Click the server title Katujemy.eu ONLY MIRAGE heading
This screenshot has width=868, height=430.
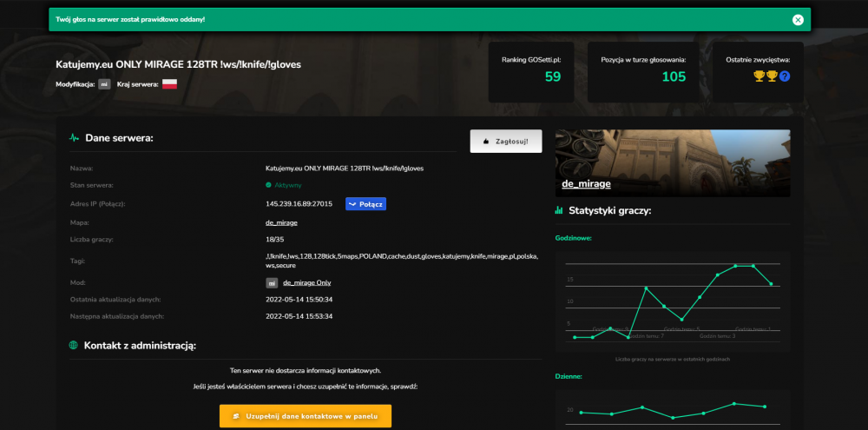pos(178,64)
